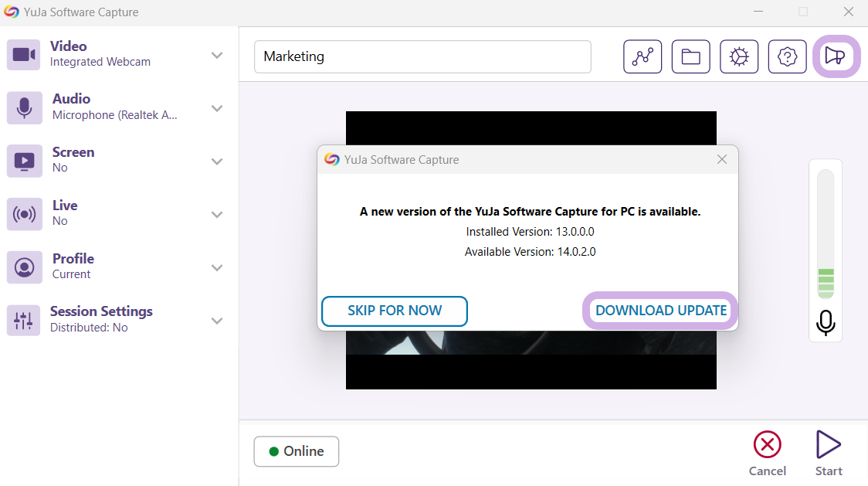Expand the Audio source dropdown chevron
The image size is (868, 486).
(x=217, y=108)
